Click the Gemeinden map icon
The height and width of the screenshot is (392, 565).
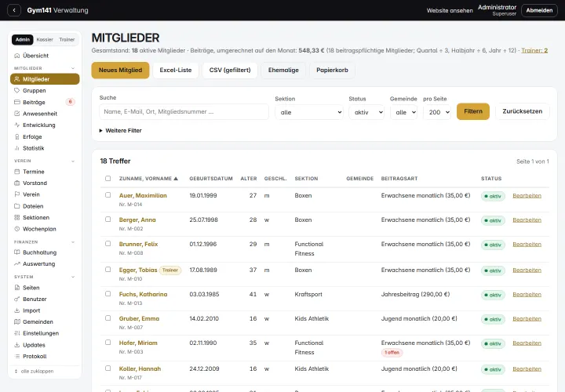[16, 321]
